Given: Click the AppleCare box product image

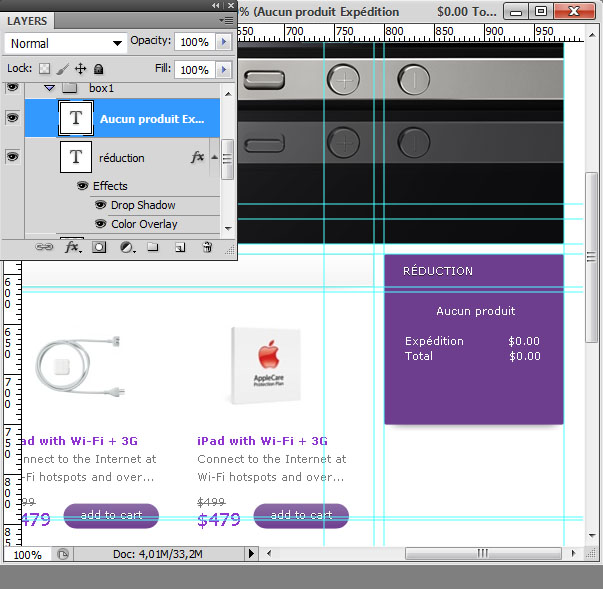Looking at the screenshot, I should pos(266,365).
